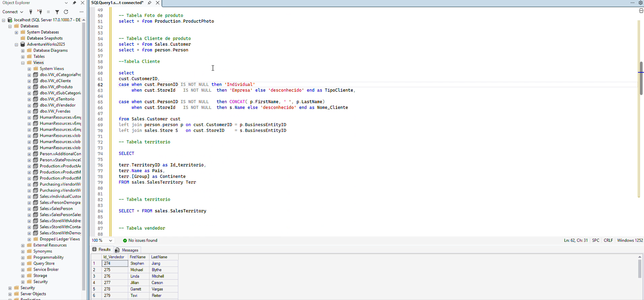Click the No issues found indicator
This screenshot has height=300, width=644.
point(140,240)
